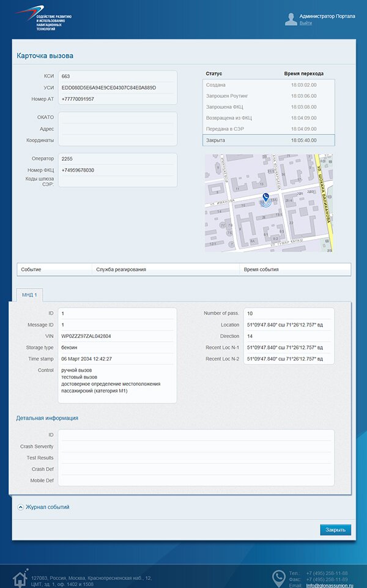This screenshot has height=588, width=367.
Task: Click the КСИ field with value 663
Action: click(x=117, y=76)
